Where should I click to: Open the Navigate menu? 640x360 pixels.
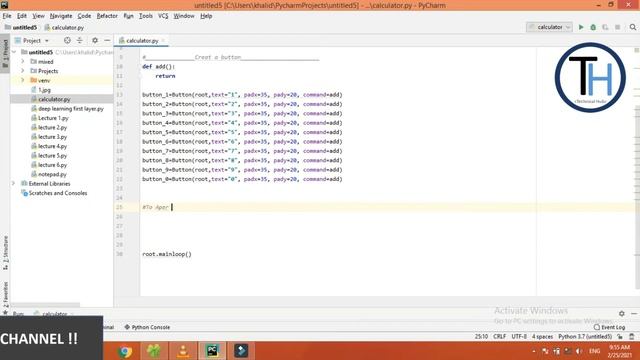click(61, 16)
